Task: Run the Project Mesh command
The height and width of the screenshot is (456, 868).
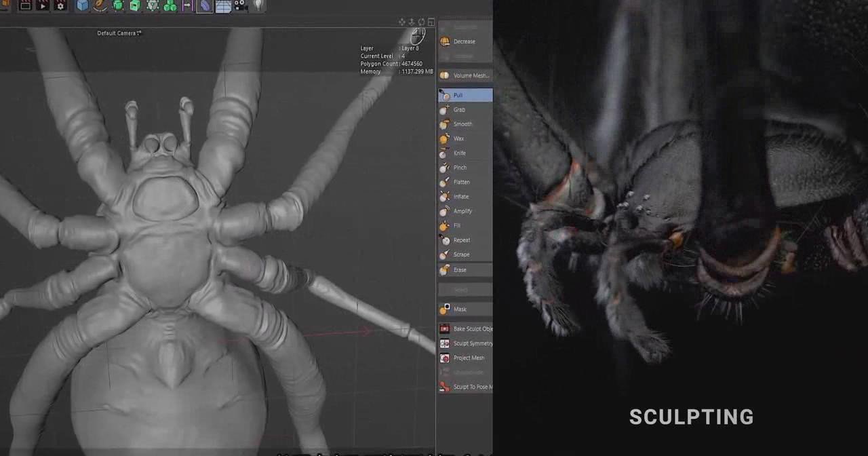Action: (x=468, y=358)
